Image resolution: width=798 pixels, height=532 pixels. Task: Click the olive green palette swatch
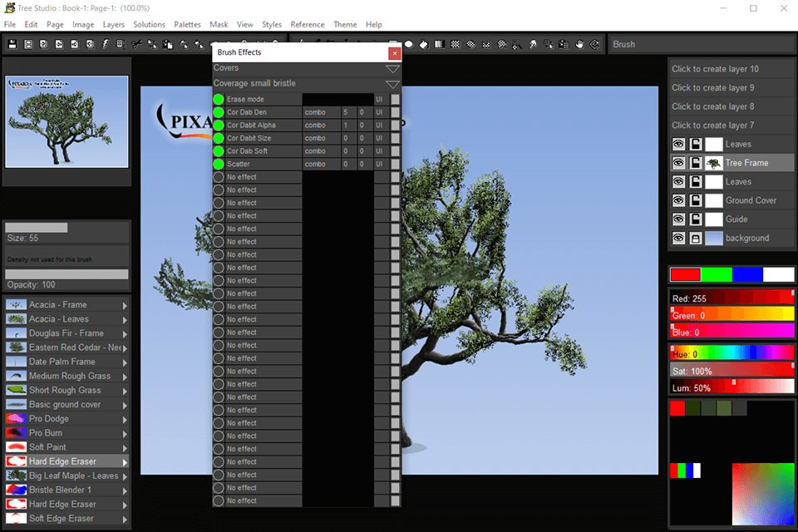(x=723, y=408)
